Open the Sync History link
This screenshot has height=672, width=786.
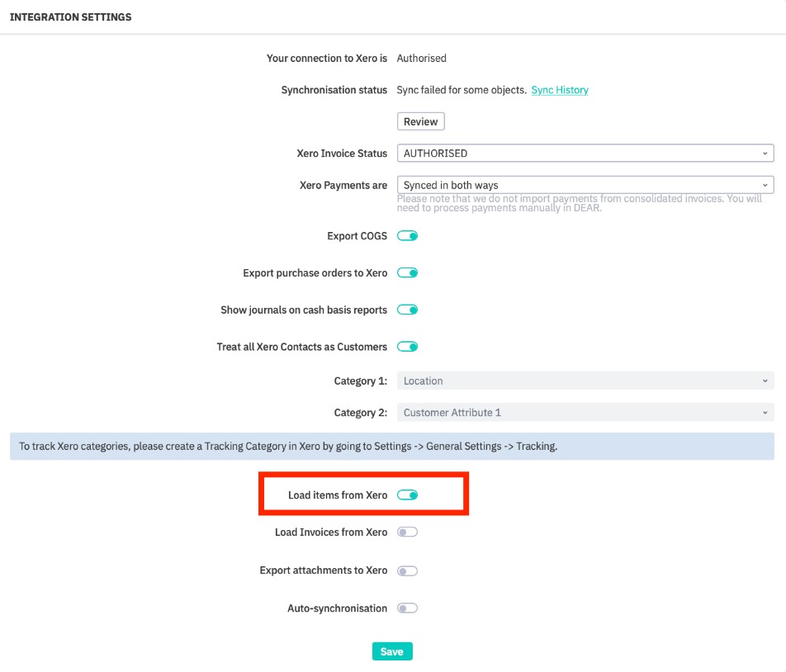point(560,90)
